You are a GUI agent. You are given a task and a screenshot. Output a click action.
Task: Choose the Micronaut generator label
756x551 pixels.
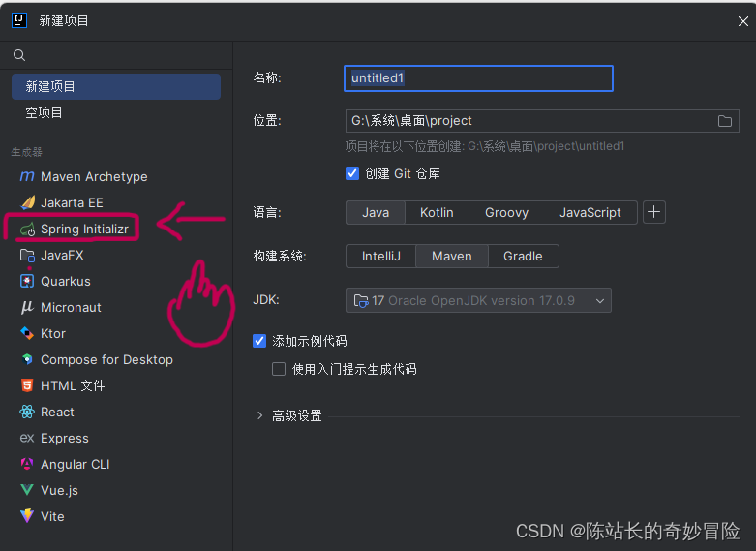[x=71, y=307]
